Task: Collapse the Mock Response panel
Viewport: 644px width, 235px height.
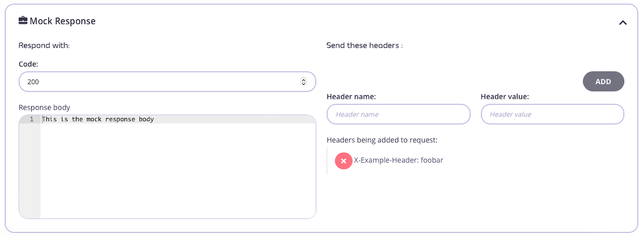Action: click(x=623, y=23)
